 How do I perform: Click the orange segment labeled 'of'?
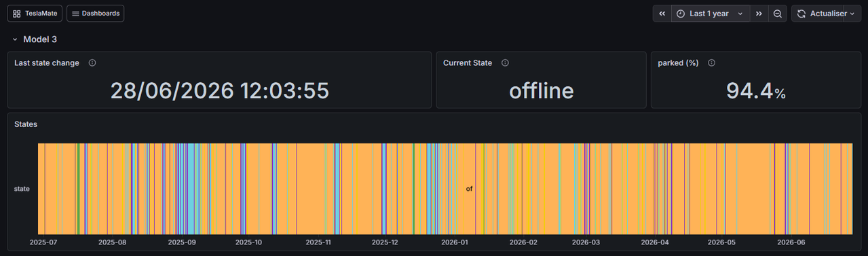point(469,189)
